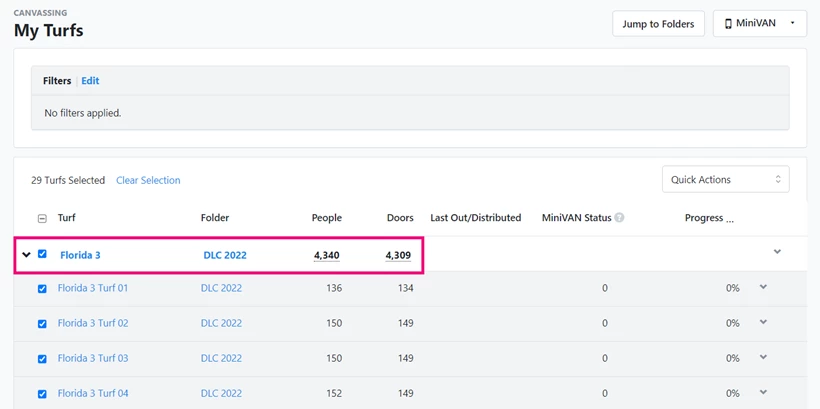The image size is (820, 409).
Task: Click the Jump to Folders button
Action: [x=658, y=24]
